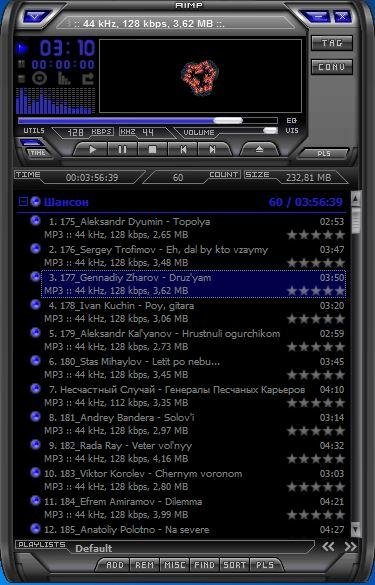375x585 pixels.
Task: Toggle the EQ equalizer
Action: [292, 121]
